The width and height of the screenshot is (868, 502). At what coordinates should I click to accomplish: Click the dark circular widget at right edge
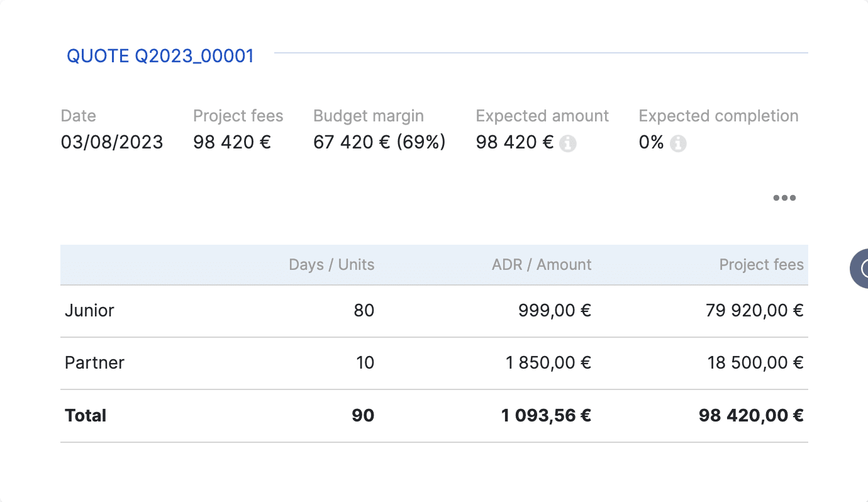[860, 269]
